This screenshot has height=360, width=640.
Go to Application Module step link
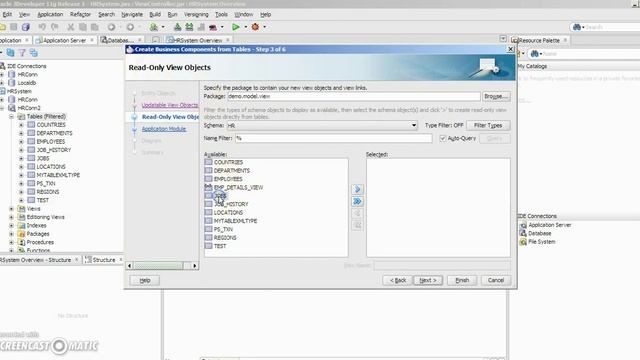pyautogui.click(x=164, y=129)
